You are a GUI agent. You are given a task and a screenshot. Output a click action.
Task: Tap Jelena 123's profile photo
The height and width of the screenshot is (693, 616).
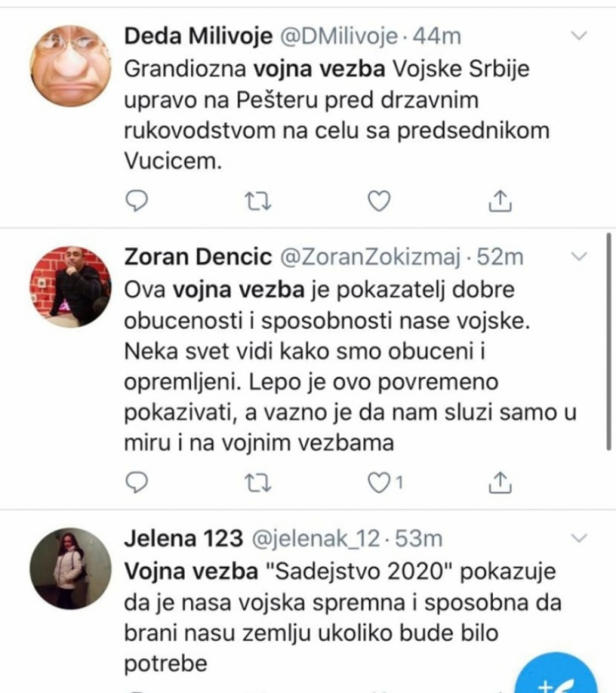(x=71, y=568)
